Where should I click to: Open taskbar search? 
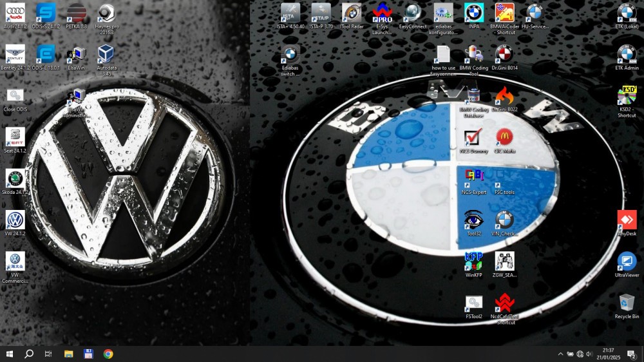(x=29, y=354)
